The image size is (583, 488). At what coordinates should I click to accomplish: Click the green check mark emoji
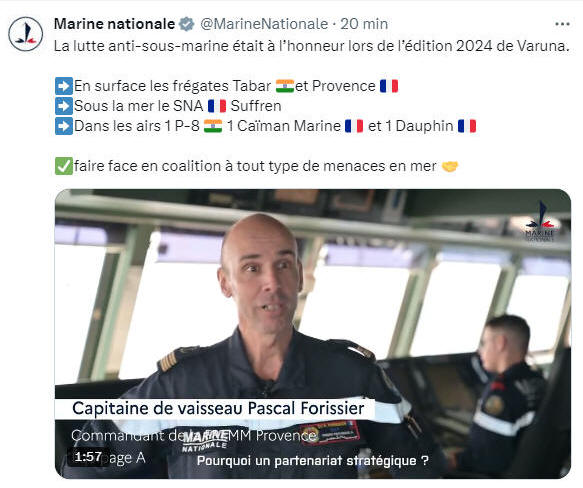point(64,166)
